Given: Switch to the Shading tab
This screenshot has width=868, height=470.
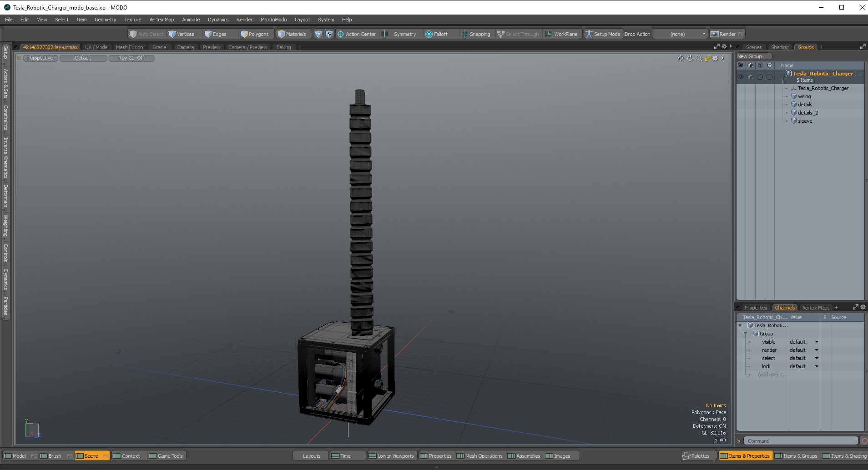Looking at the screenshot, I should click(x=780, y=47).
